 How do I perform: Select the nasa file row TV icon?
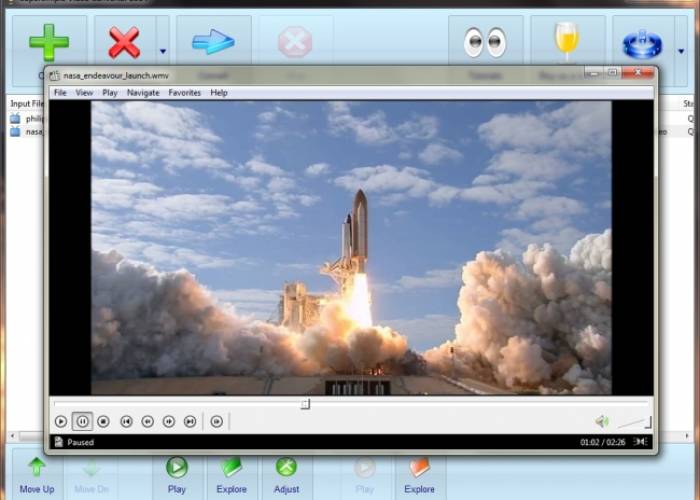click(x=15, y=131)
